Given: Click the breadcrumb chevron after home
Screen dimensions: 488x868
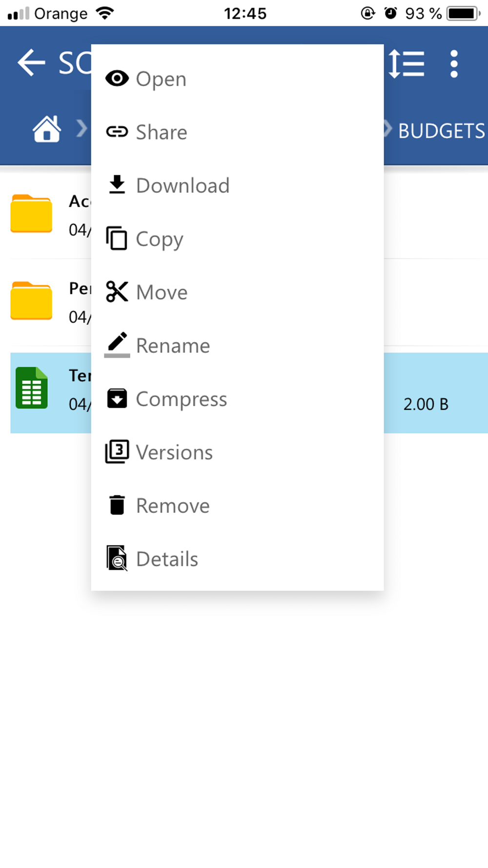Looking at the screenshot, I should (x=82, y=129).
